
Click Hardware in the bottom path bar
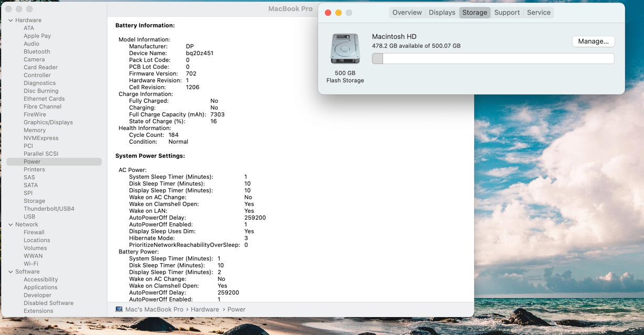pos(204,309)
